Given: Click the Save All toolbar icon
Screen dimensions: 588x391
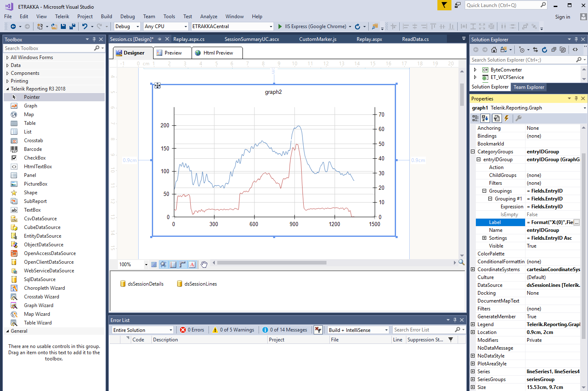Looking at the screenshot, I should (72, 26).
